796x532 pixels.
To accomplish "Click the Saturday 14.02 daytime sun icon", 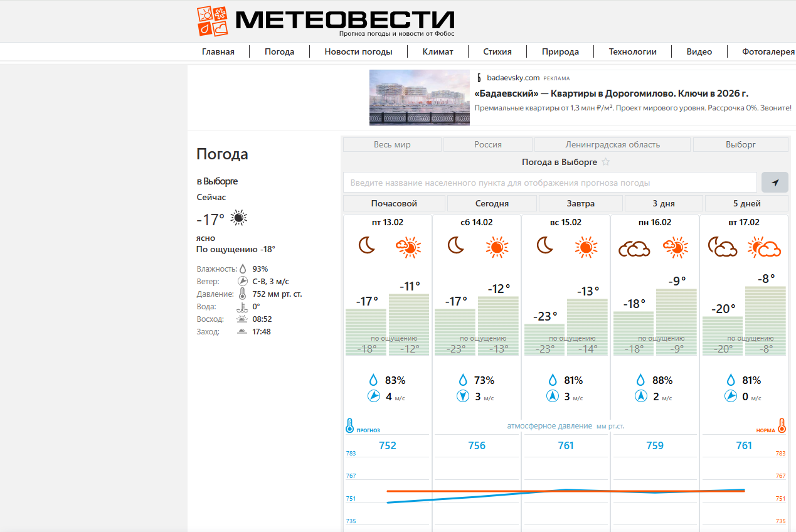I will click(497, 247).
